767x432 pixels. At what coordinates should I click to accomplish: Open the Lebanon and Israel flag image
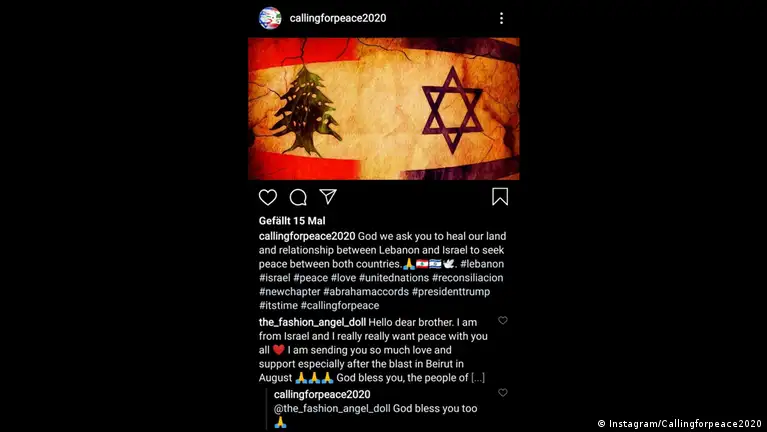coord(384,109)
